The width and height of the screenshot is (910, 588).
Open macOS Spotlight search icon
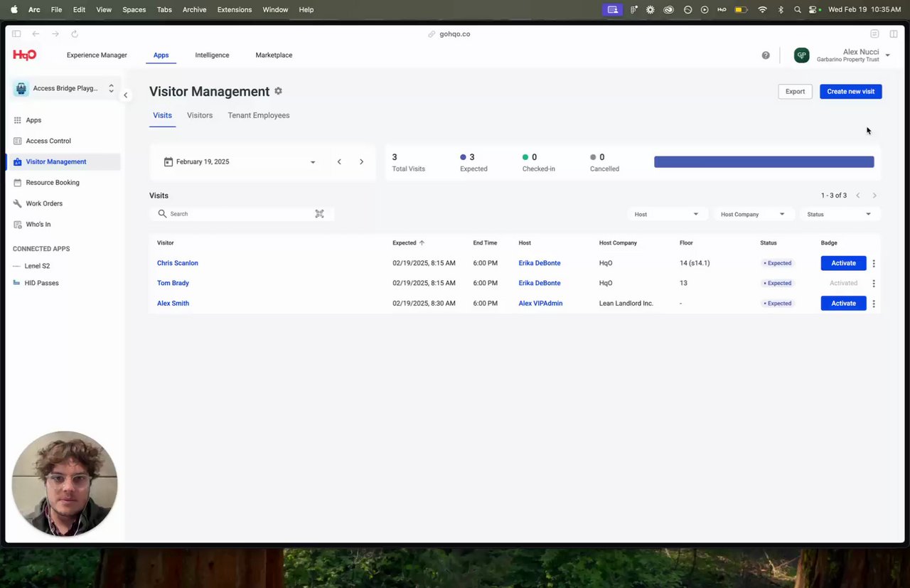(x=797, y=10)
